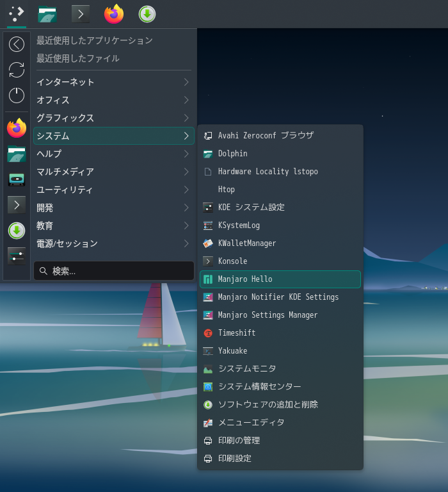The image size is (448, 492).
Task: Open the application launcher in the panel
Action: (x=16, y=14)
